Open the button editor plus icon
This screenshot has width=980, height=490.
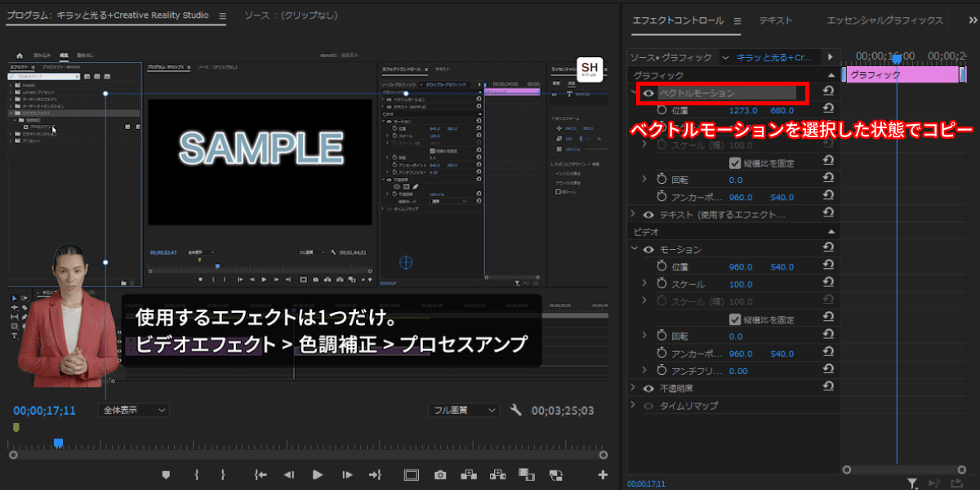pos(603,474)
